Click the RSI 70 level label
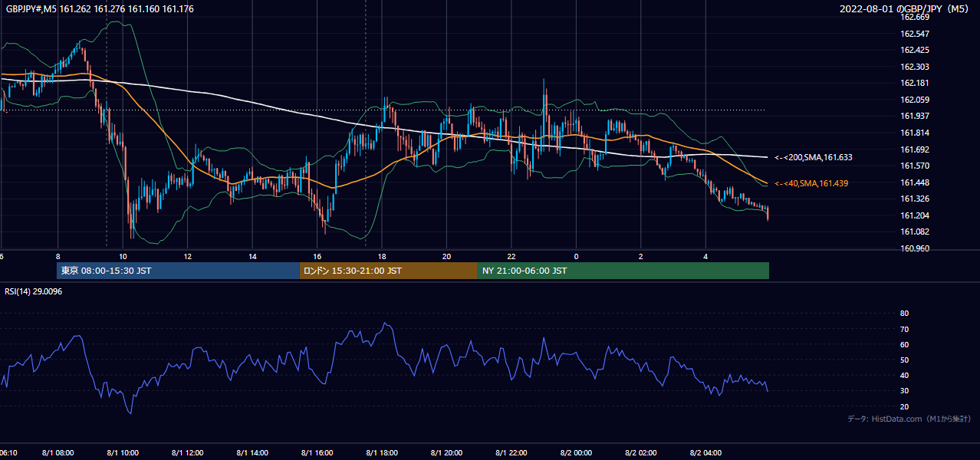This screenshot has width=980, height=460. coord(905,329)
